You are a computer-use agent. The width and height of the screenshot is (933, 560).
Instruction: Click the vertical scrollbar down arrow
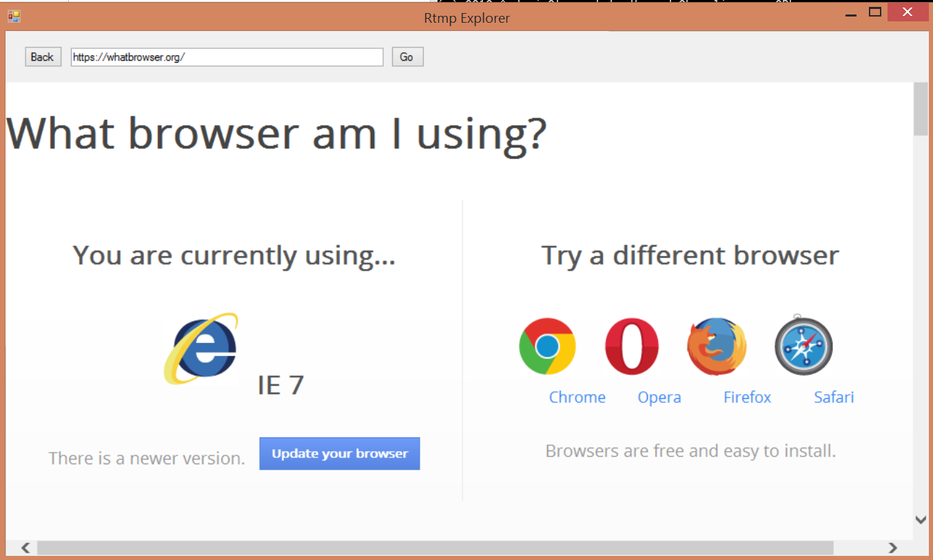(x=921, y=519)
